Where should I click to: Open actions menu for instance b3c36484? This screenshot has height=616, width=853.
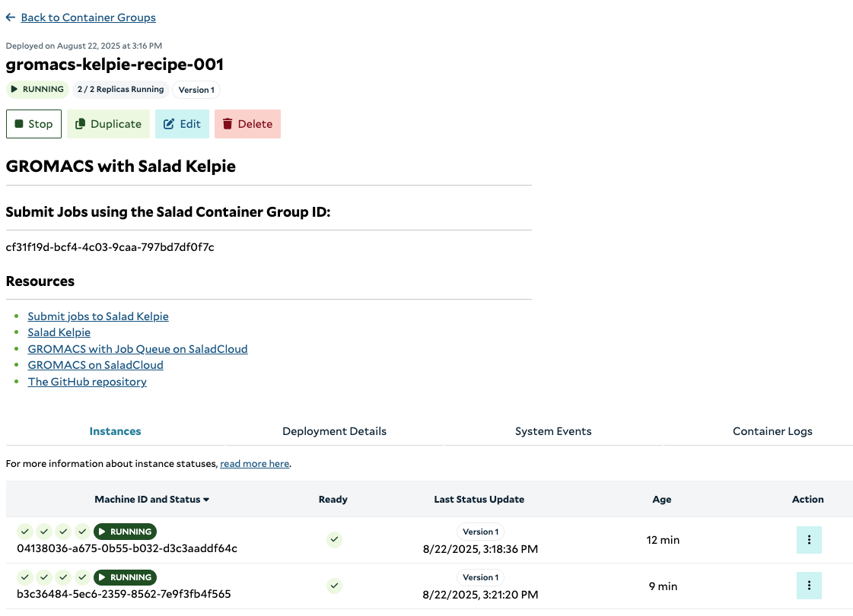coord(809,586)
